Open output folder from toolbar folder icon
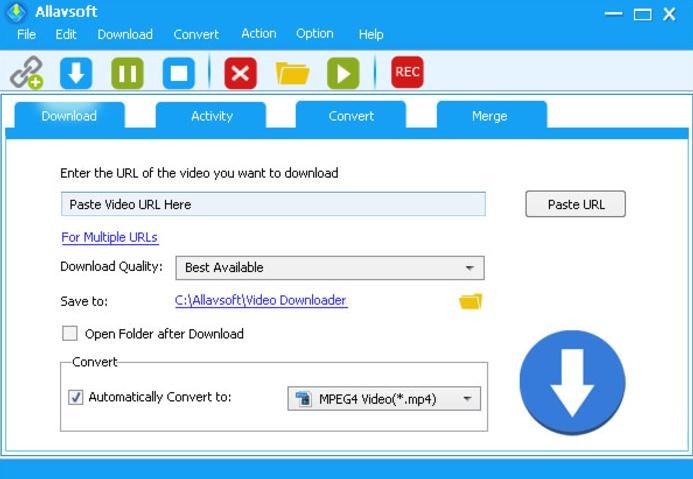693x479 pixels. (292, 73)
